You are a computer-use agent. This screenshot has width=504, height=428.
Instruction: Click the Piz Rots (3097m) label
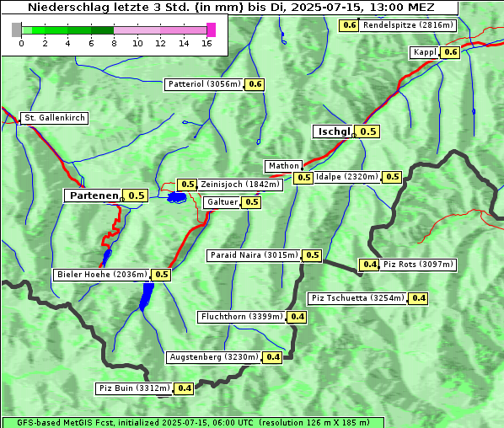418,265
